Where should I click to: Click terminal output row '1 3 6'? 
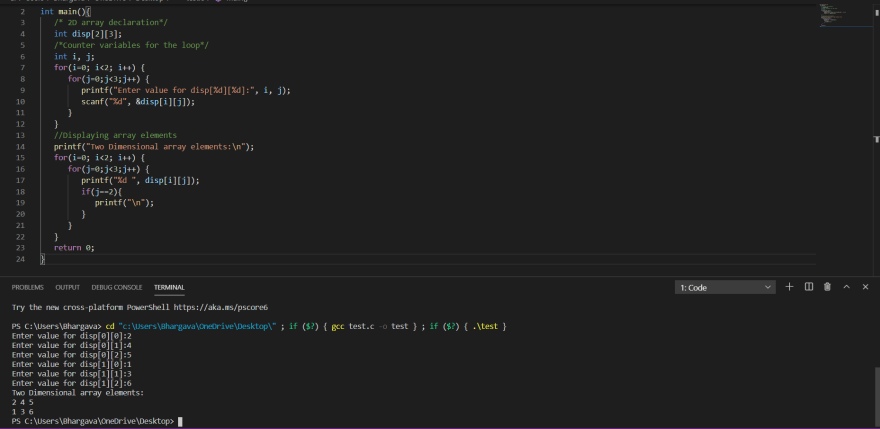(x=22, y=412)
